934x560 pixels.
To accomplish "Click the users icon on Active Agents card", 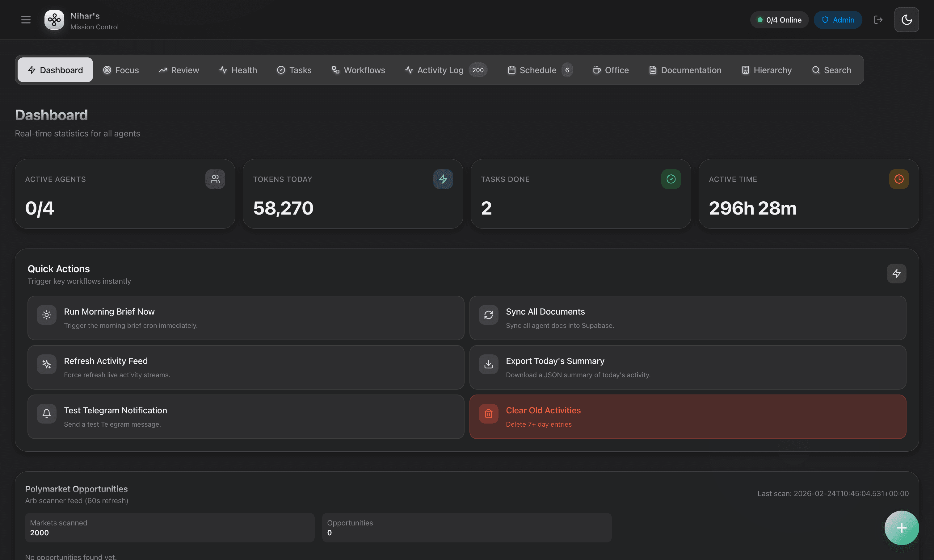I will (x=215, y=179).
